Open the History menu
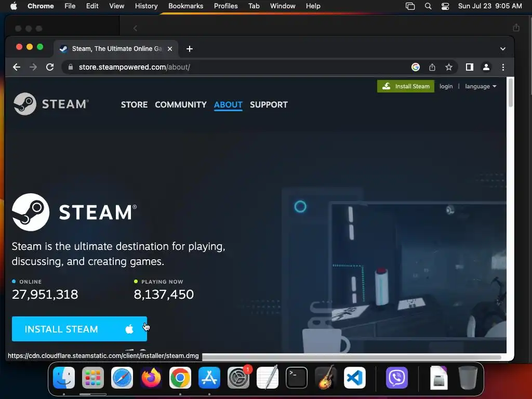The width and height of the screenshot is (532, 399). 146,6
